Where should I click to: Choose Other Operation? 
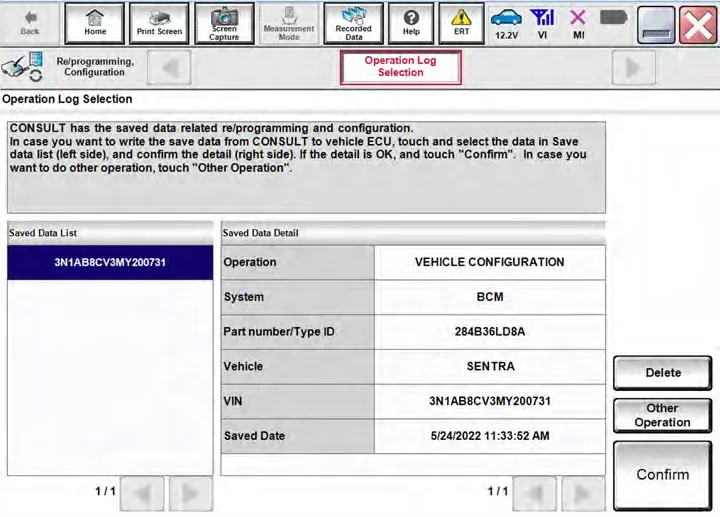pos(663,415)
